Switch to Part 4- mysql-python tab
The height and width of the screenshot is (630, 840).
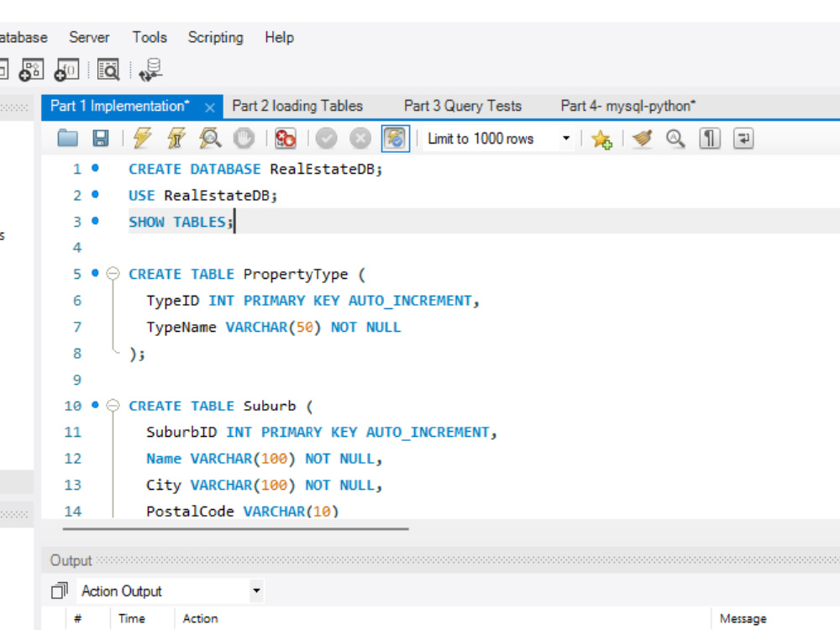click(627, 106)
